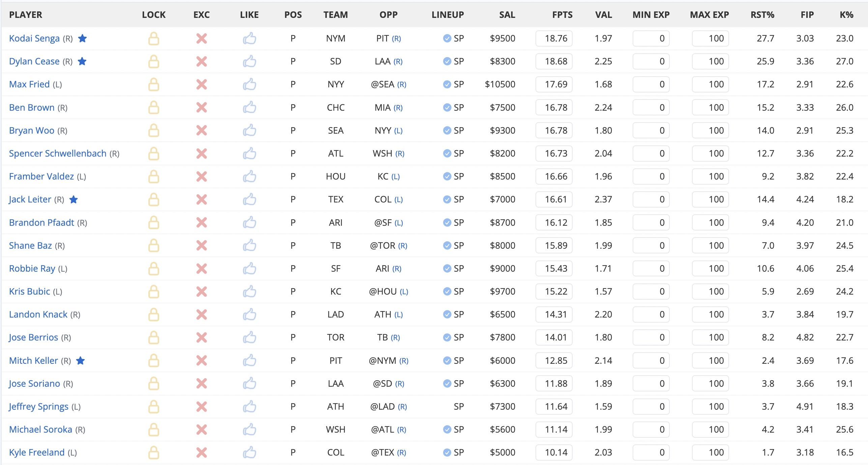Sort by SAL column header
Screen dimensions: 868x465
click(507, 15)
